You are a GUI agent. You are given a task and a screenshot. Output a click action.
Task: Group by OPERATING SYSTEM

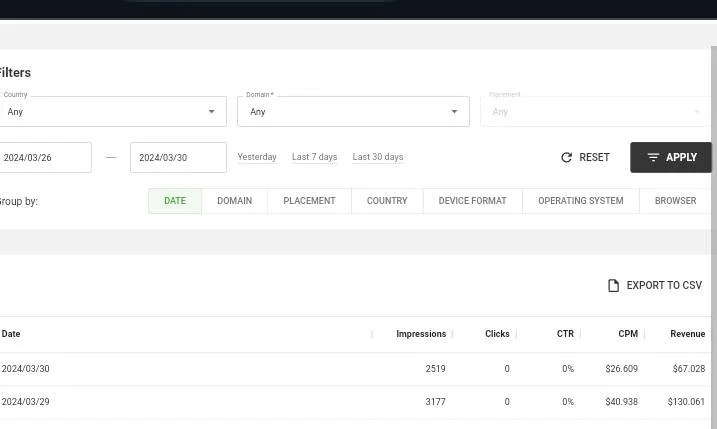581,201
